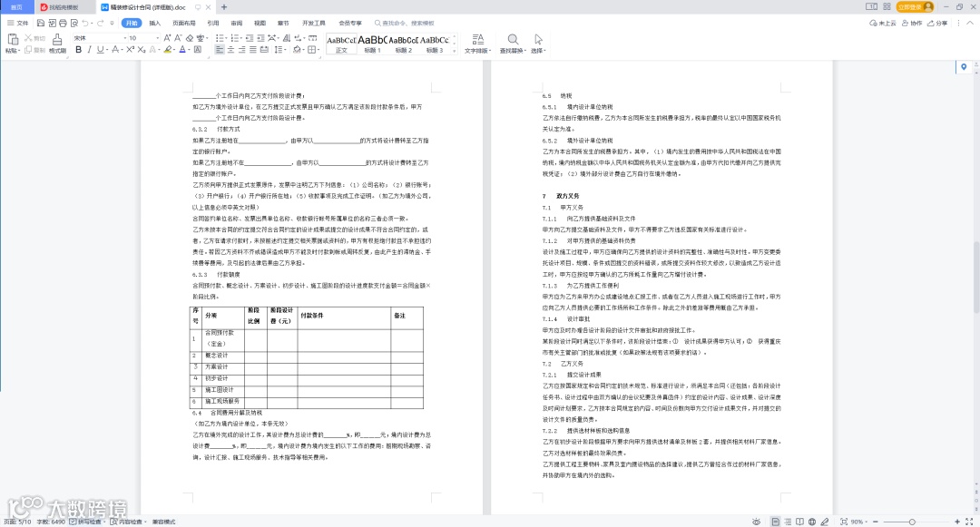Screen dimensions: 980x527
Task: Toggle subscript formatting
Action: point(142,50)
